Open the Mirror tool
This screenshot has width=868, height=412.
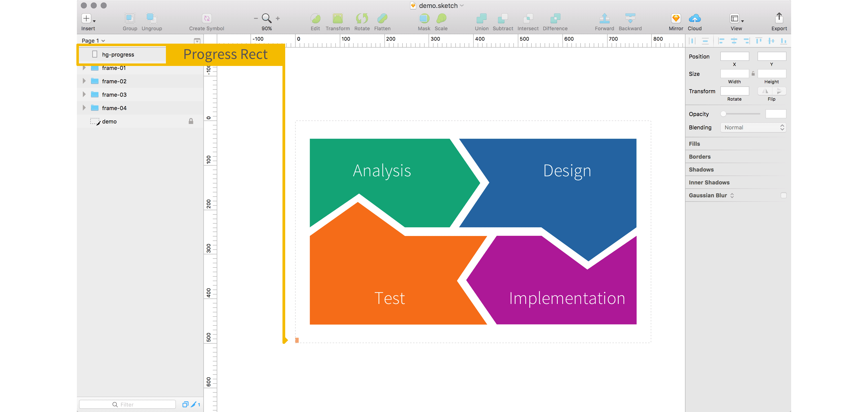(x=676, y=18)
